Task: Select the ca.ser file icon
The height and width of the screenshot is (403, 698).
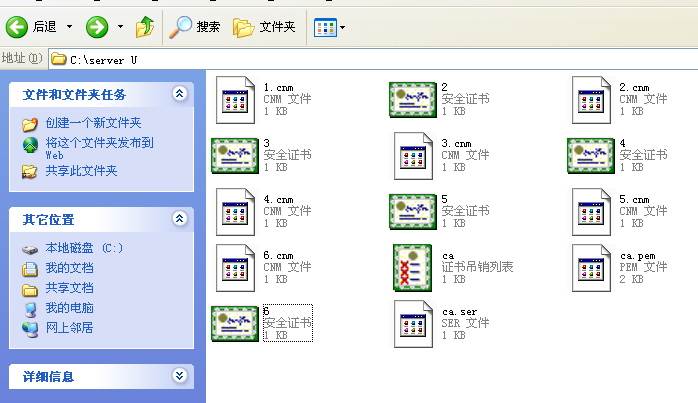Action: coord(414,324)
